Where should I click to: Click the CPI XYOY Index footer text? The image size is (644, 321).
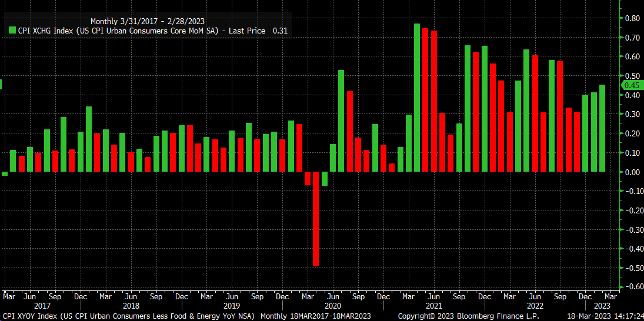click(128, 316)
